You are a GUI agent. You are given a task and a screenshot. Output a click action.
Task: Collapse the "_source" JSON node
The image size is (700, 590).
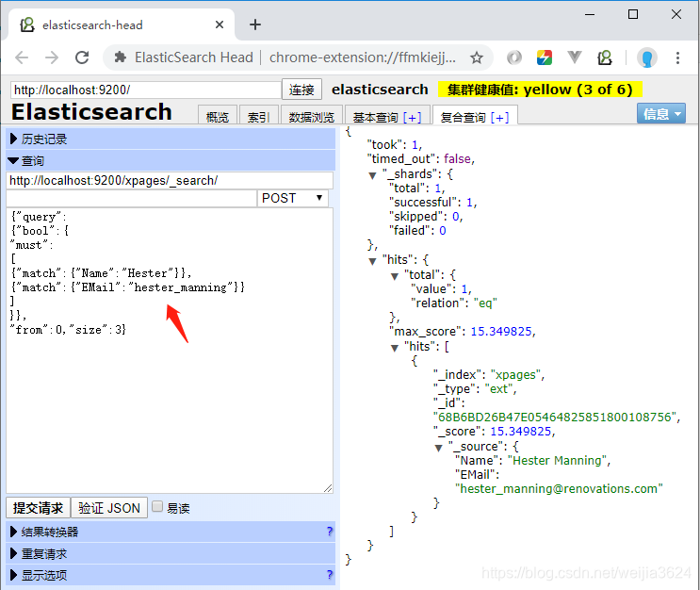pos(438,448)
